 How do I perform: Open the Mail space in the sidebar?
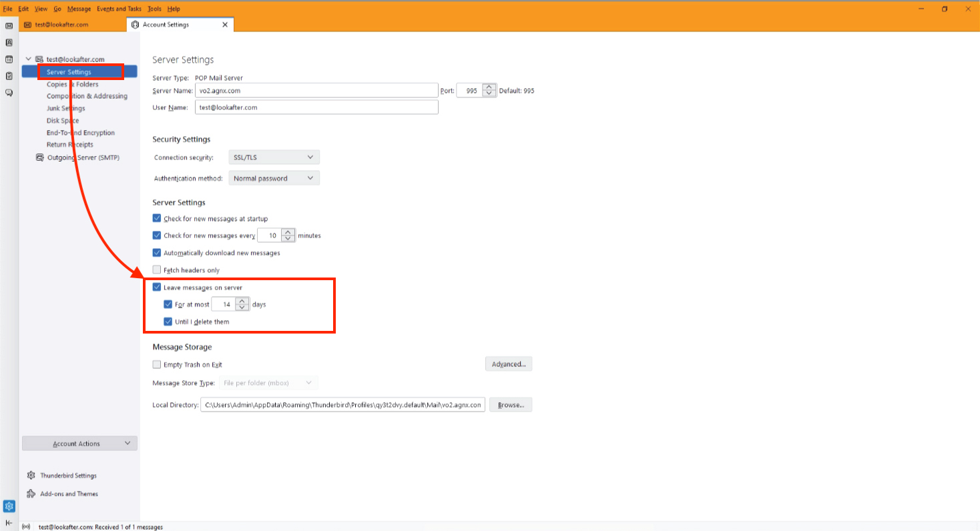click(9, 25)
